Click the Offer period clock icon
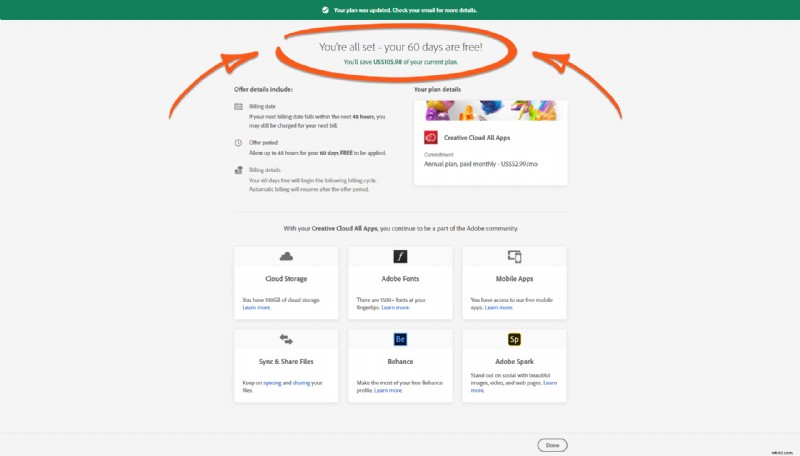Image resolution: width=800 pixels, height=456 pixels. click(238, 143)
